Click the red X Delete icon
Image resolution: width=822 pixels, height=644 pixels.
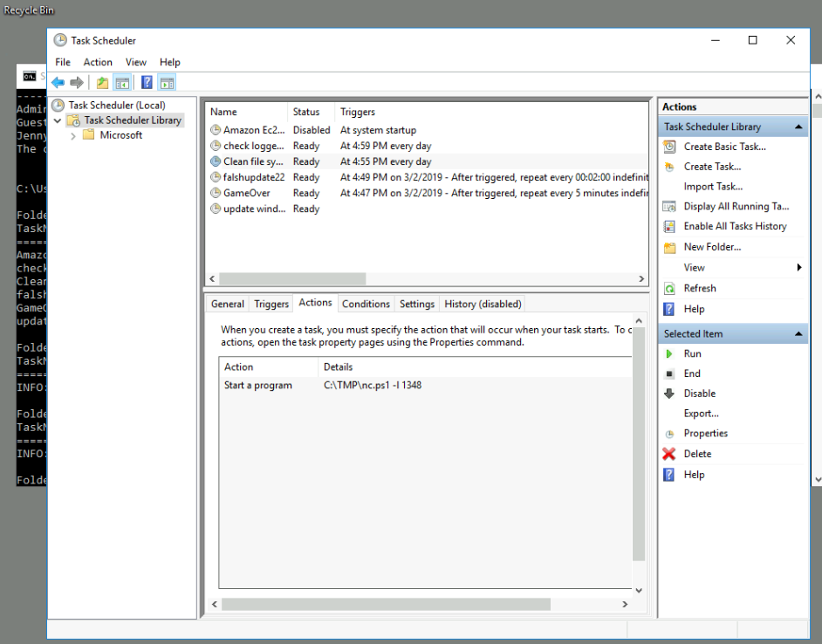pos(669,454)
